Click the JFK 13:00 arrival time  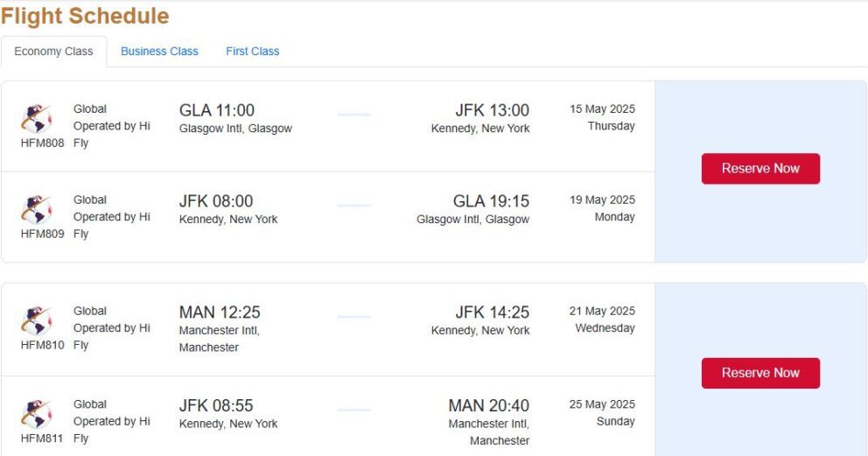(x=492, y=110)
